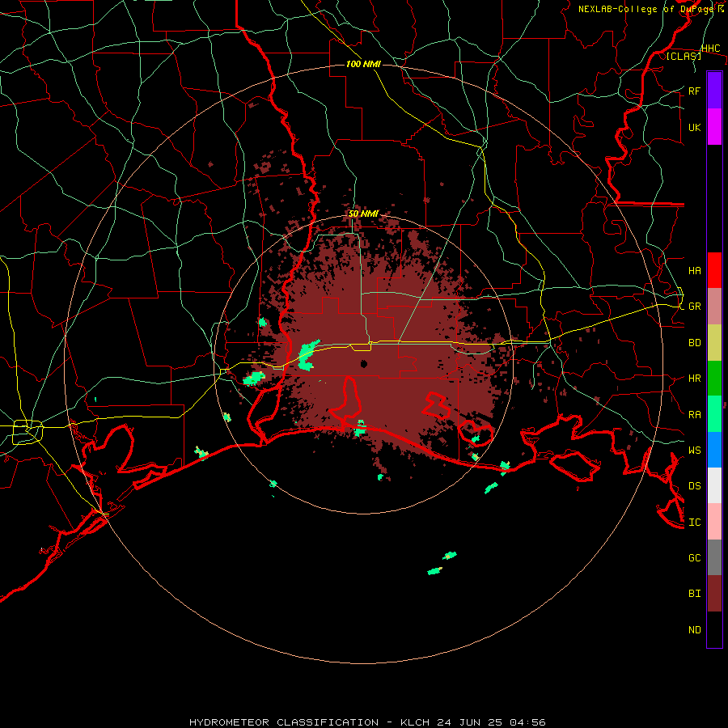Select the light pink IC legend swatch
The height and width of the screenshot is (728, 728).
714,522
